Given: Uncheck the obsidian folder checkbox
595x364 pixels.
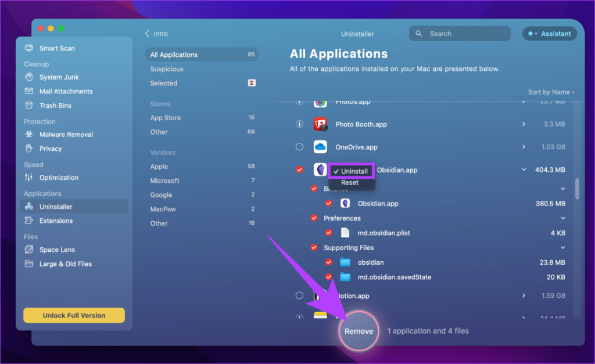Looking at the screenshot, I should tap(329, 262).
